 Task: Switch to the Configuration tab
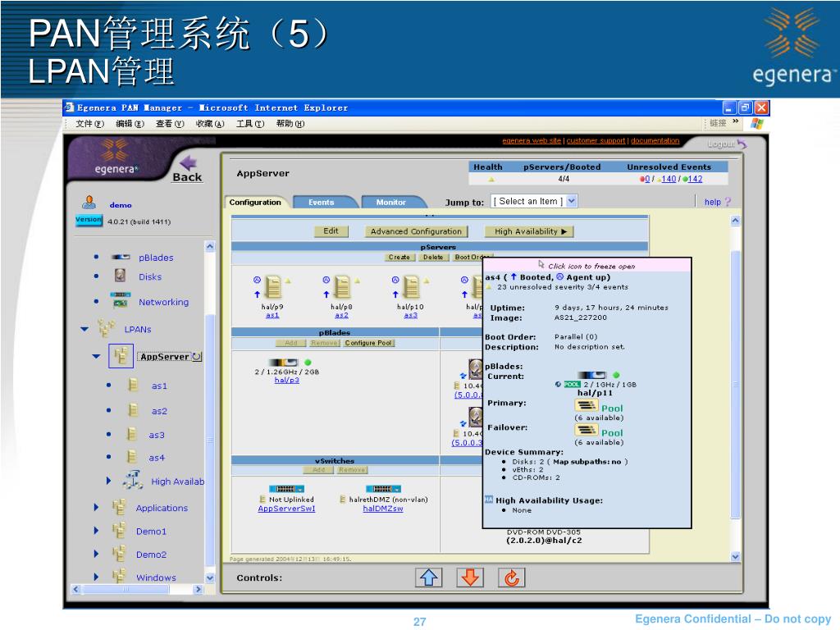[256, 202]
